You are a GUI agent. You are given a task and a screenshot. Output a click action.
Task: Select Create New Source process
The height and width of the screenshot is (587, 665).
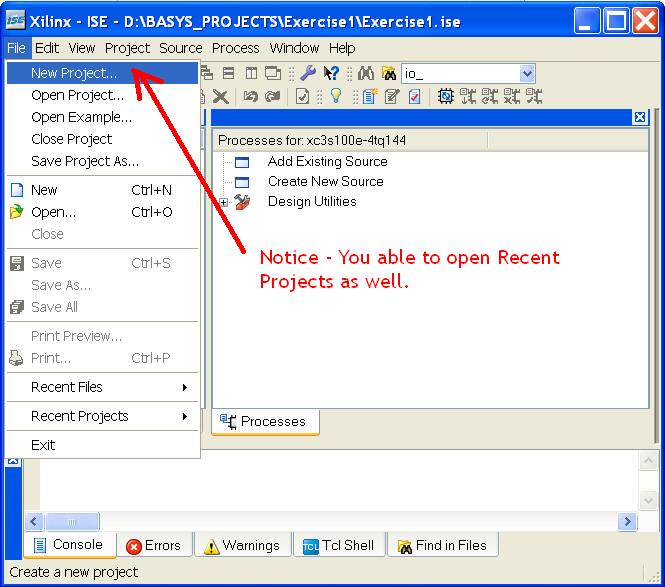click(x=326, y=182)
